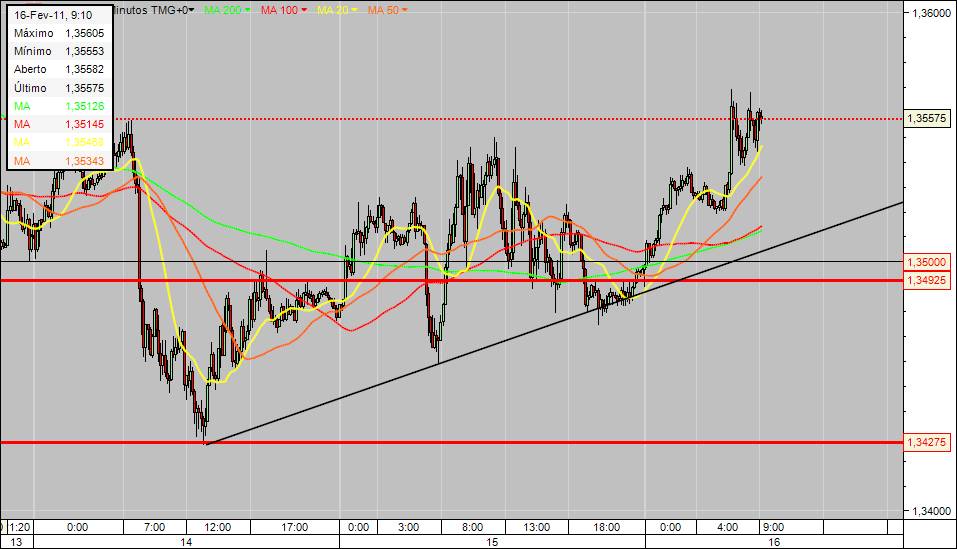Click the 7:00 time axis label
Viewport: 957px width, 549px height.
click(154, 527)
